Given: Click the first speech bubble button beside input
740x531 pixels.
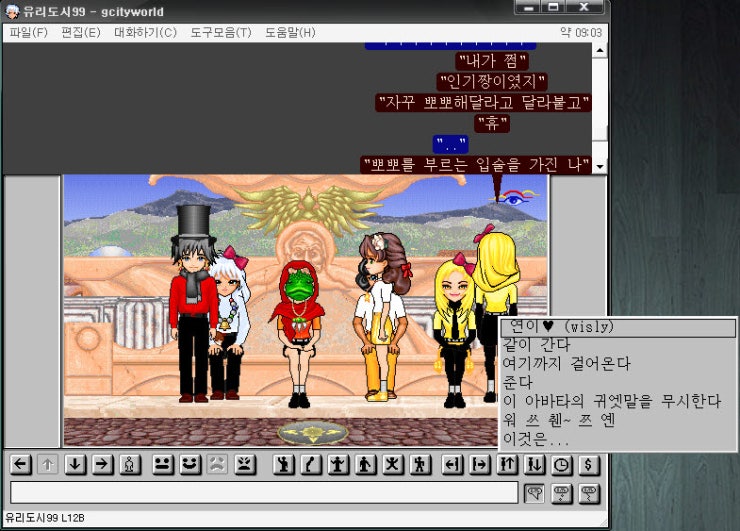Looking at the screenshot, I should [535, 492].
